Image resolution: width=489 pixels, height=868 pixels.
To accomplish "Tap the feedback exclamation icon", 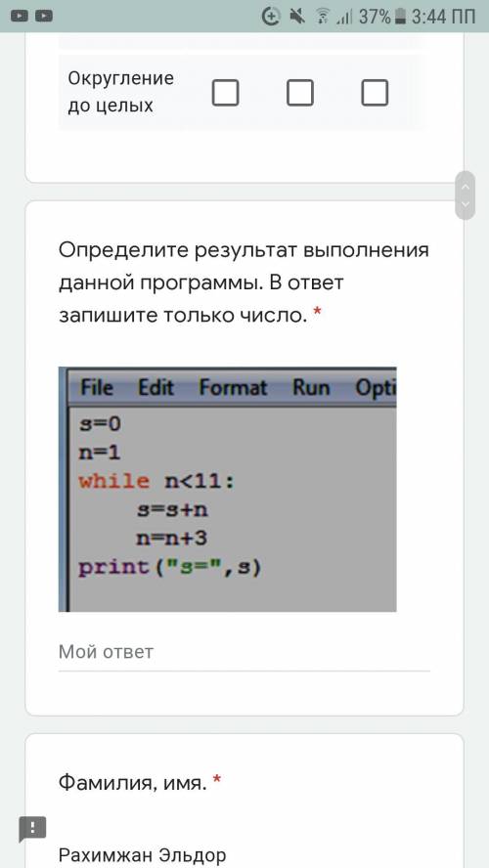I will pos(32,829).
